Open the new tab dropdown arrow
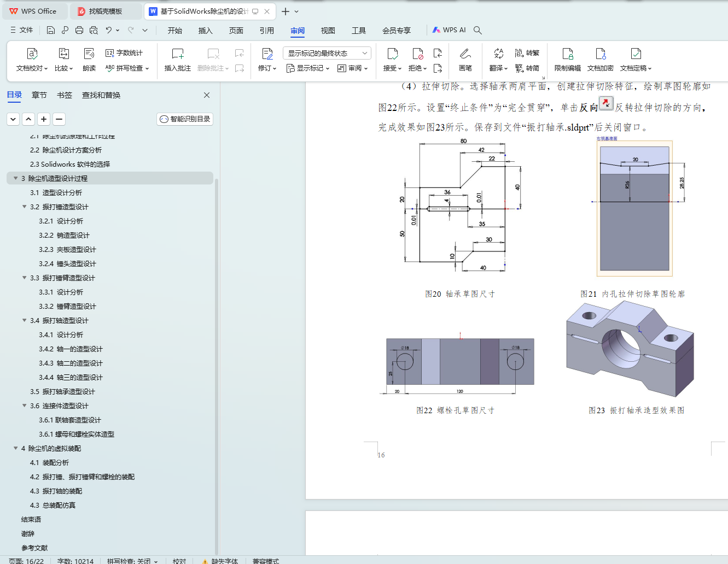Screen dimensions: 728x564 pyautogui.click(x=296, y=11)
